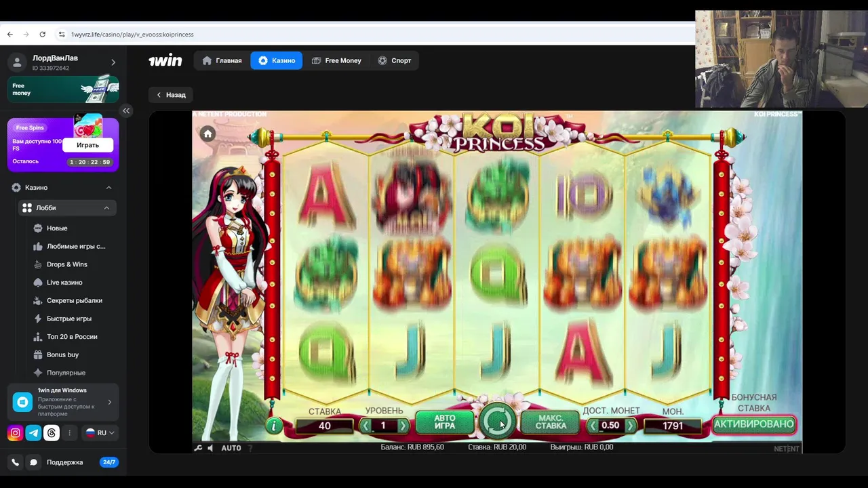This screenshot has width=868, height=488.
Task: Open the Free Money tab
Action: [x=336, y=60]
